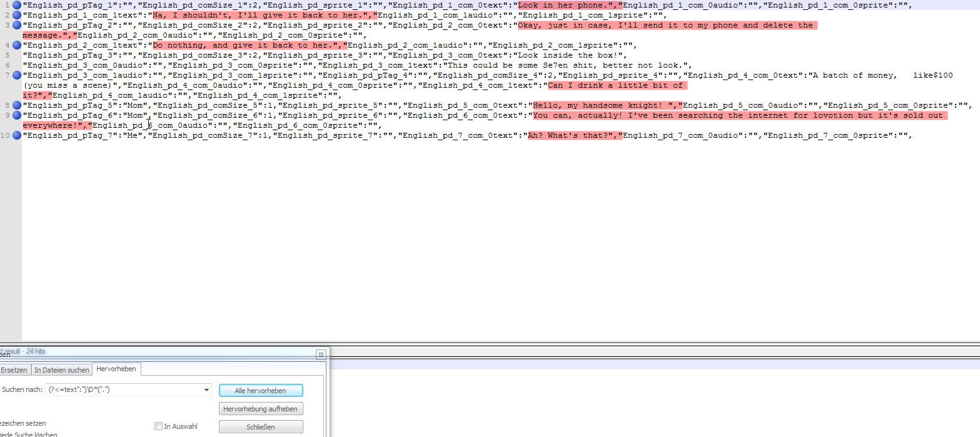Close the search dialog with the X
The image size is (980, 437).
(x=320, y=354)
